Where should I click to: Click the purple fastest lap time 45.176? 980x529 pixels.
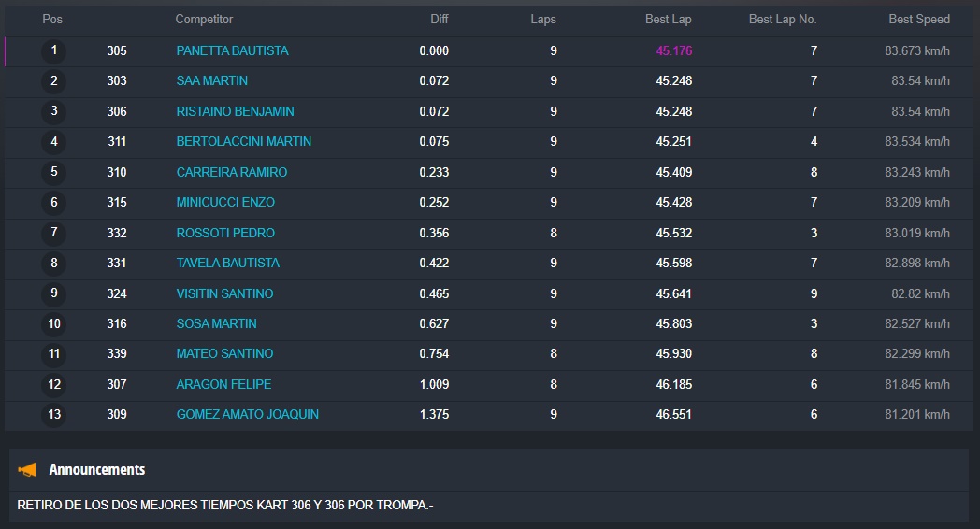pyautogui.click(x=673, y=50)
